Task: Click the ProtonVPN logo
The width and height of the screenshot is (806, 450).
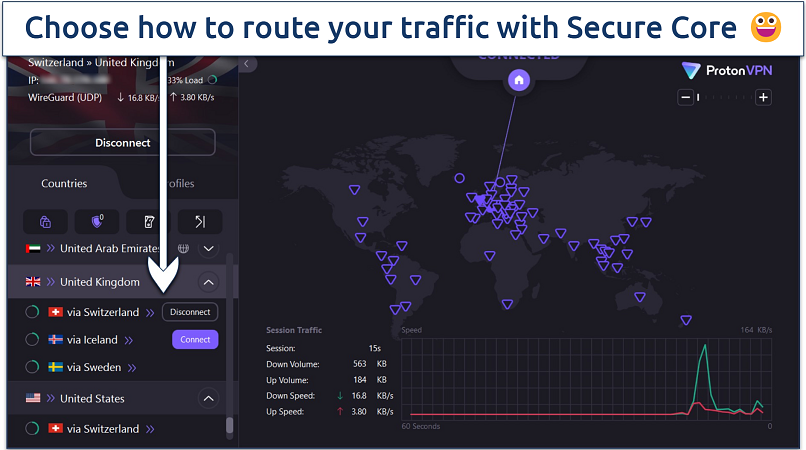Action: coord(724,70)
